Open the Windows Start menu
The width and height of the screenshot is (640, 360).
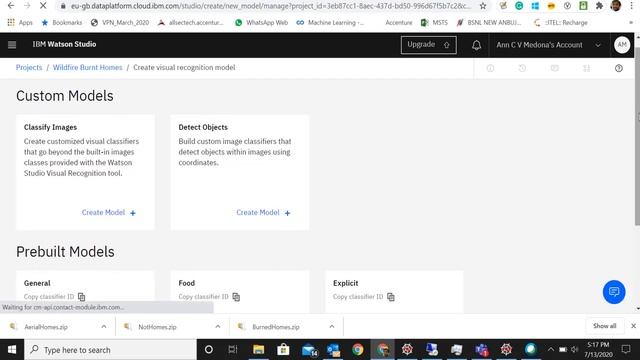tap(12, 350)
